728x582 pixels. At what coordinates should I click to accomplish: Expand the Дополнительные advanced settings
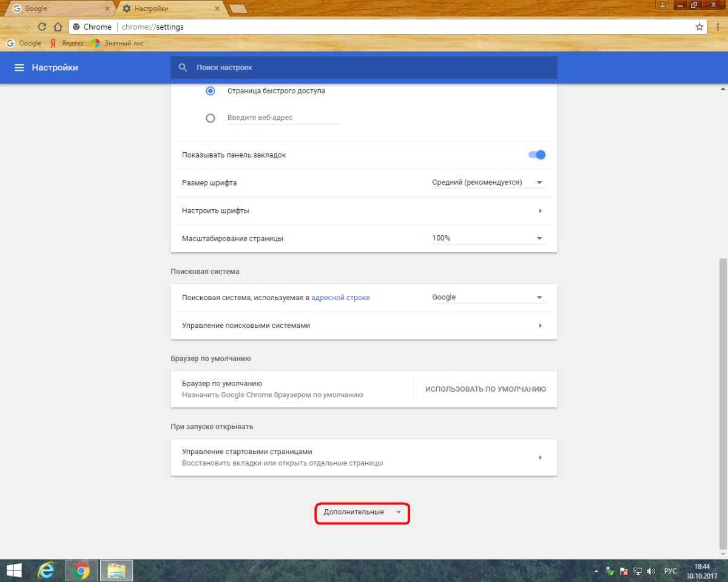pyautogui.click(x=362, y=512)
